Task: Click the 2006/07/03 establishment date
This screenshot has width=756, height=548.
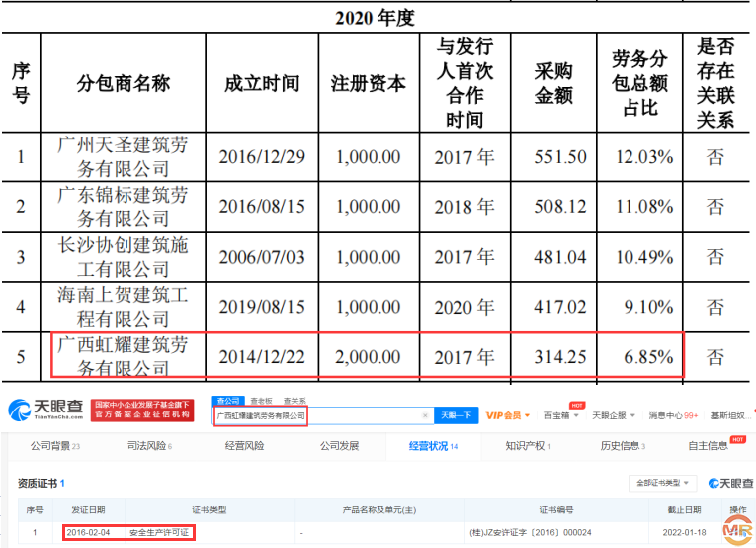Action: tap(262, 257)
